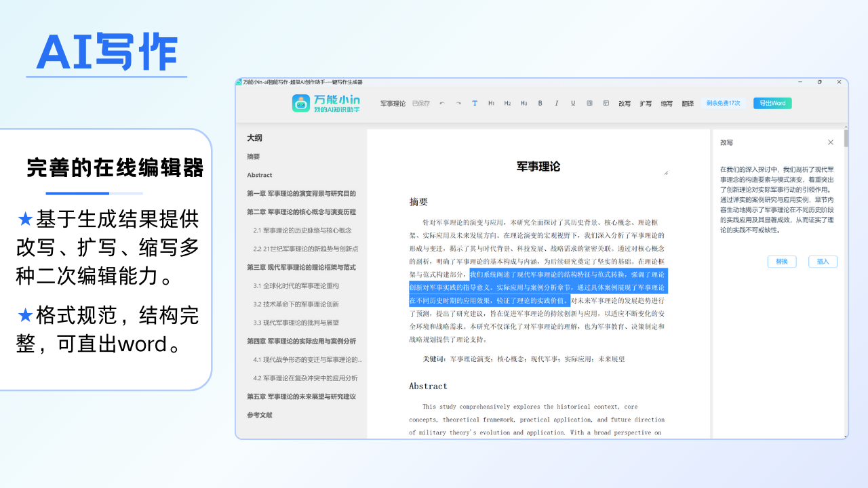Screen dimensions: 868x488
Task: Apply italic formatting with the I icon
Action: click(x=556, y=103)
